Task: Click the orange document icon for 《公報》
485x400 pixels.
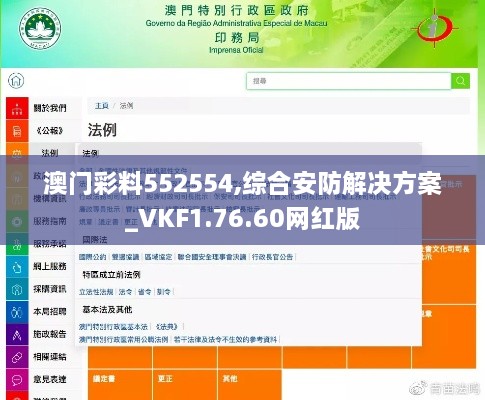Action: 17,131
